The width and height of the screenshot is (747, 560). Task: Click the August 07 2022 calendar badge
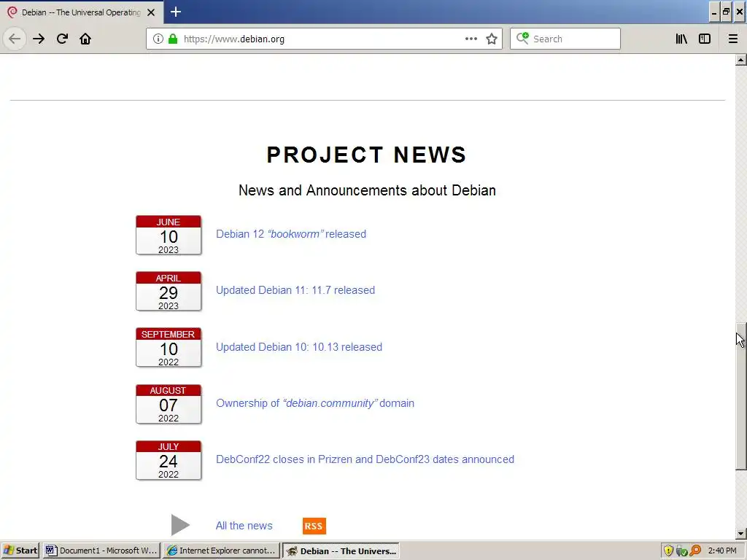[169, 404]
